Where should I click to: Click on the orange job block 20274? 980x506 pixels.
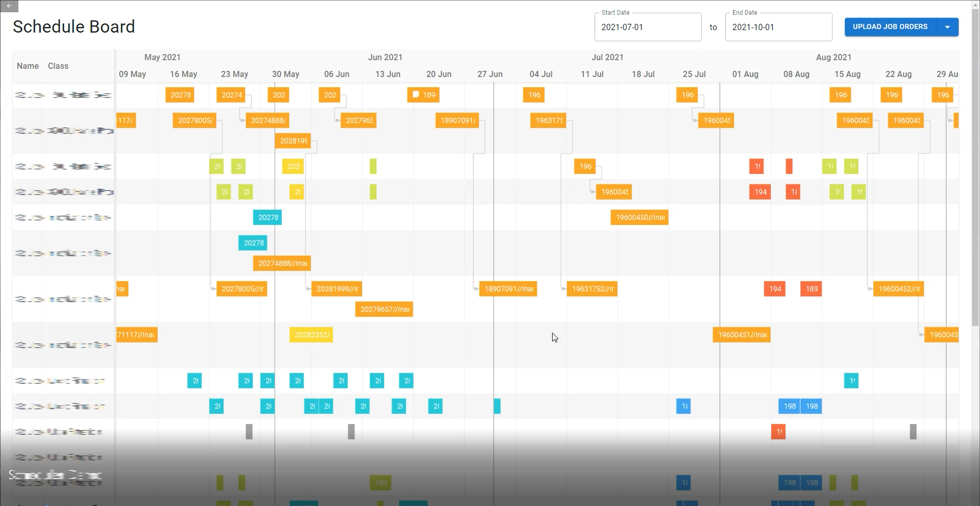pos(231,95)
